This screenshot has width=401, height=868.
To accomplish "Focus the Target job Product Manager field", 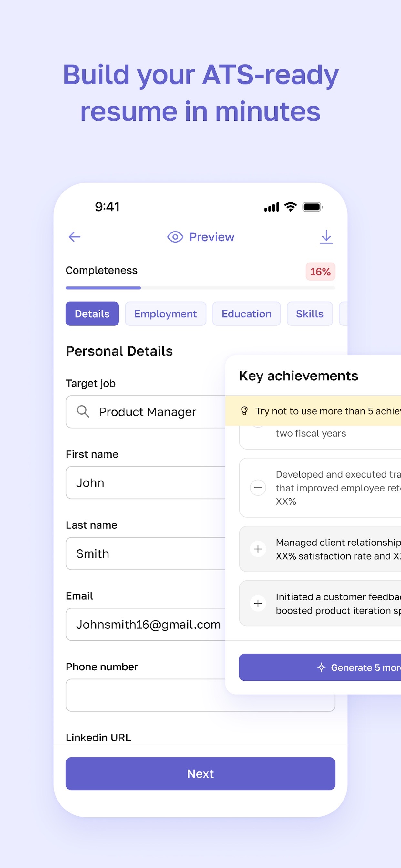I will point(146,412).
